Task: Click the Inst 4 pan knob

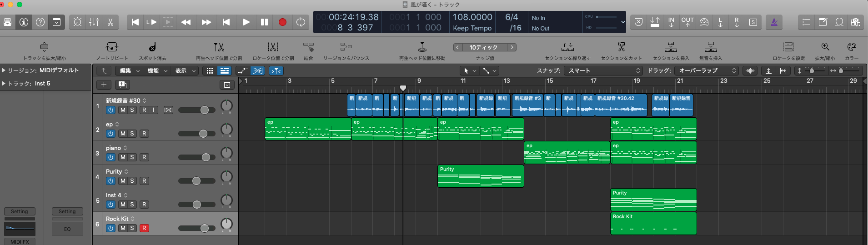Action: (x=226, y=200)
